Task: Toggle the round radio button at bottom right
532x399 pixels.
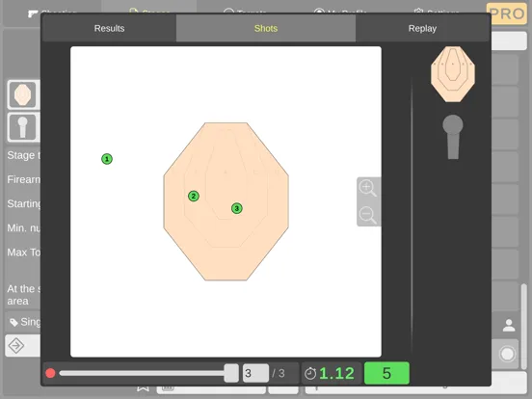Action: coord(507,354)
